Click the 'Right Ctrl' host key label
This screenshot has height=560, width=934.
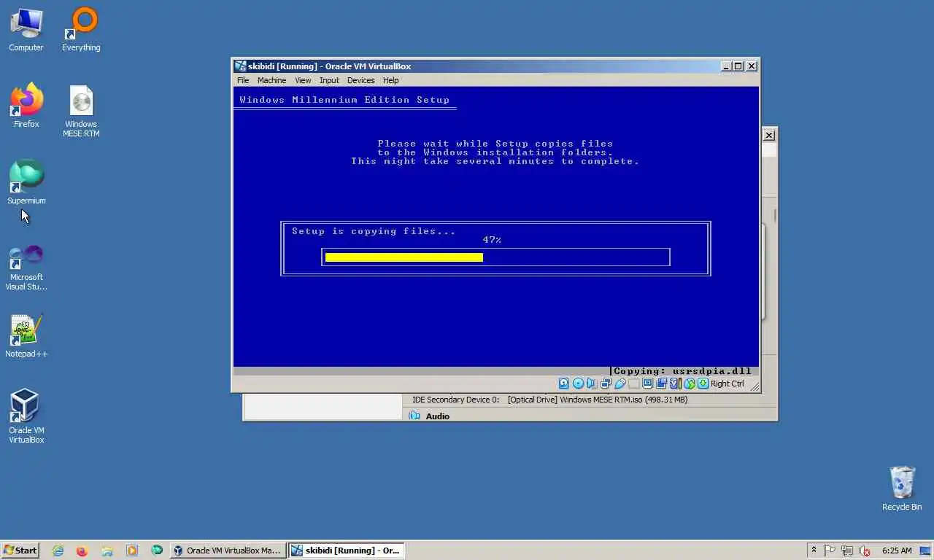coord(727,384)
